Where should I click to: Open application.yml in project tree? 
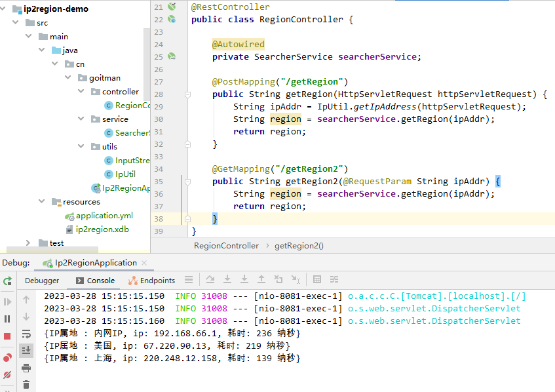[104, 216]
